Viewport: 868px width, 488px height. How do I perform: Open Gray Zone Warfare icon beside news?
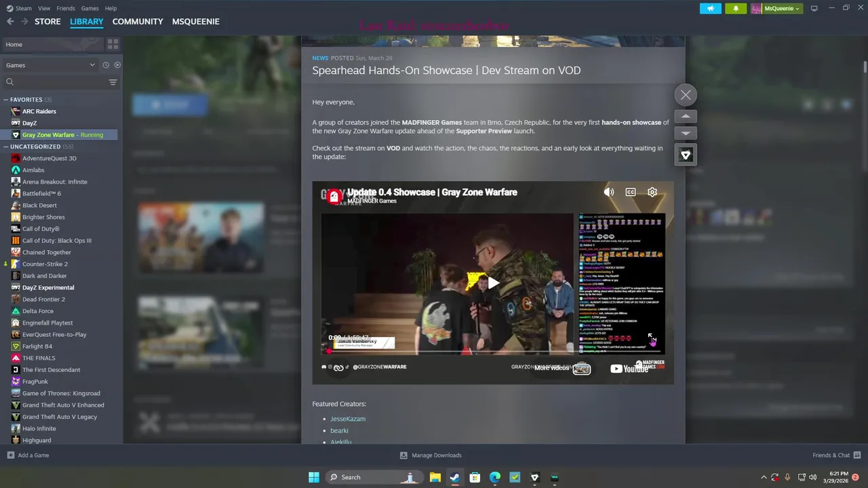coord(686,155)
